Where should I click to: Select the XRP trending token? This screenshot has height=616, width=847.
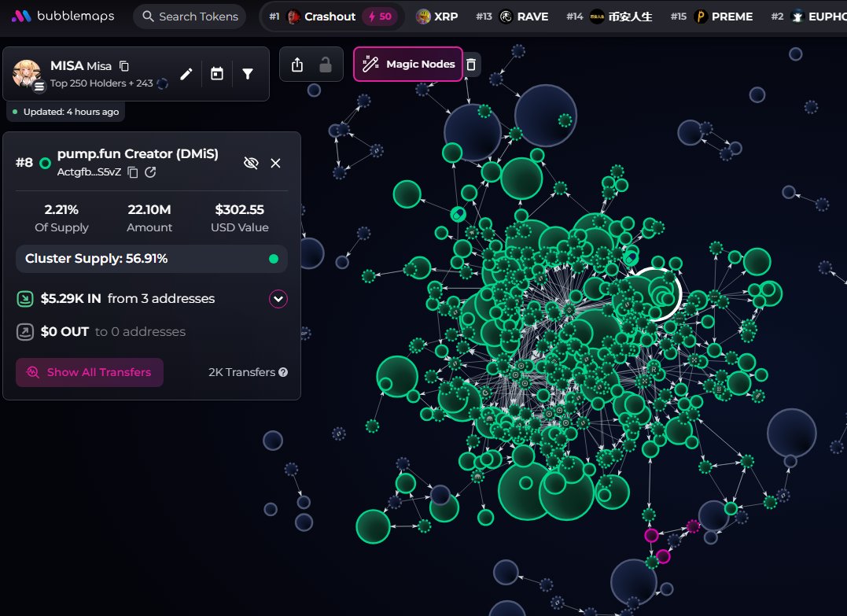point(437,17)
